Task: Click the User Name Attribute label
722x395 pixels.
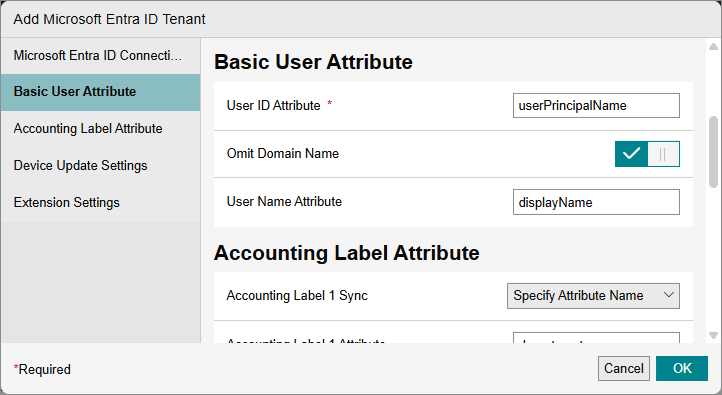Action: [284, 201]
